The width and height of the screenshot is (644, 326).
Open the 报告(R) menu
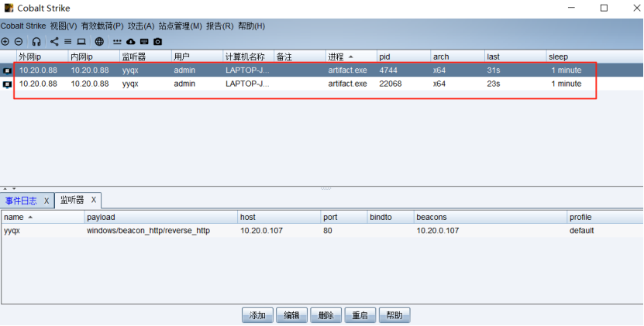[x=220, y=26]
